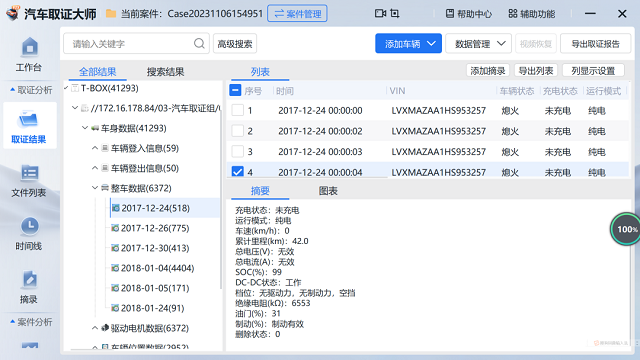Check the row 1 checkbox
The image size is (640, 360).
pyautogui.click(x=238, y=110)
